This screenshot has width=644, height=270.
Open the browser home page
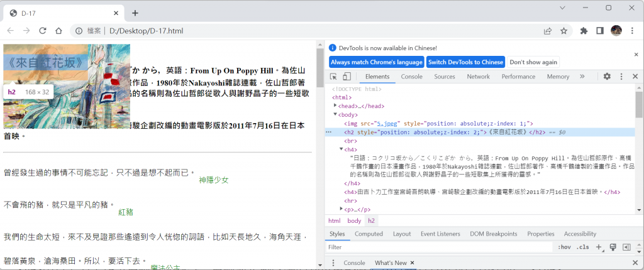[x=58, y=31]
